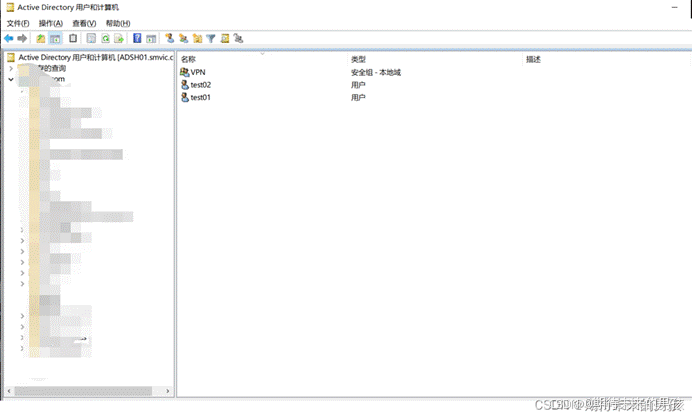Open filter options with the funnel icon
The width and height of the screenshot is (692, 418).
(211, 39)
